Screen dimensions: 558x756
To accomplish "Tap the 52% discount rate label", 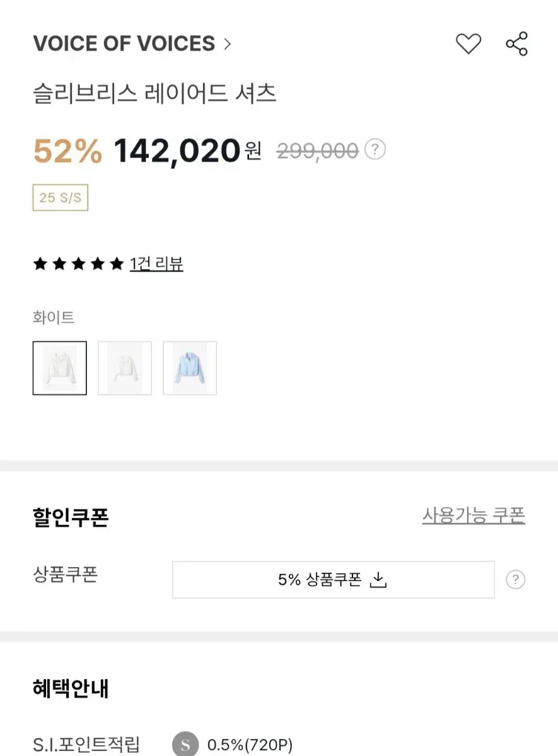I will (67, 151).
